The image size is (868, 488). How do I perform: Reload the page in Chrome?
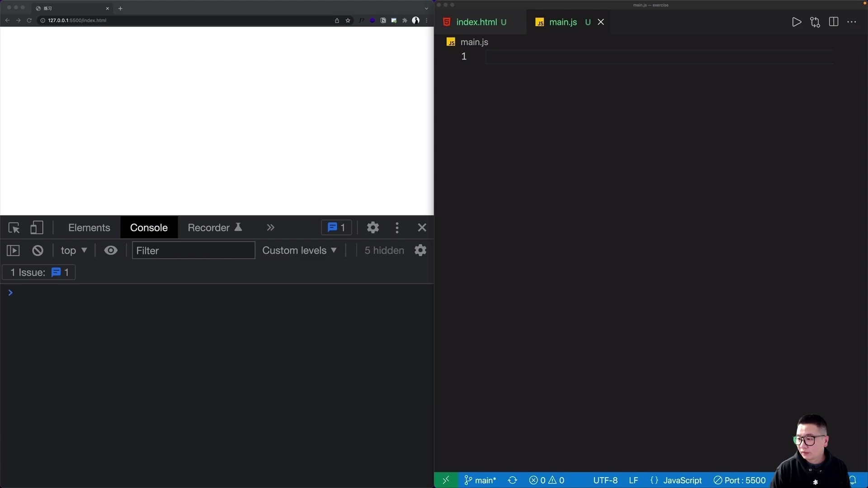[x=29, y=20]
